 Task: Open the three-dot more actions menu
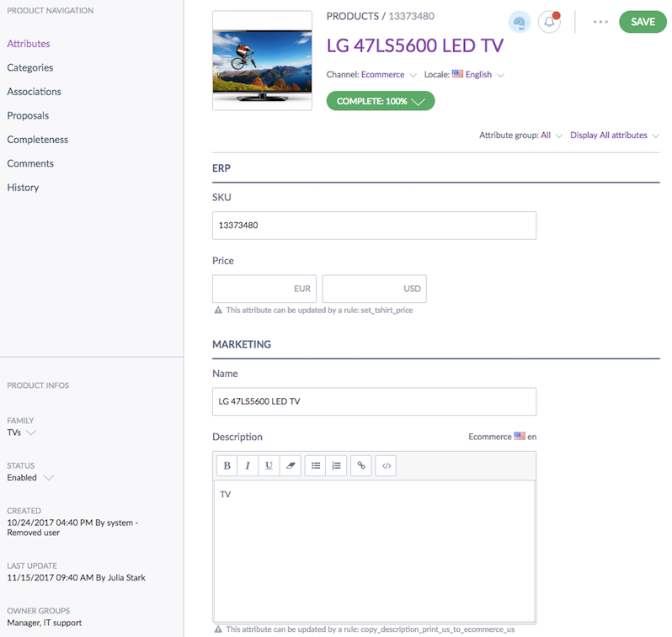point(600,22)
